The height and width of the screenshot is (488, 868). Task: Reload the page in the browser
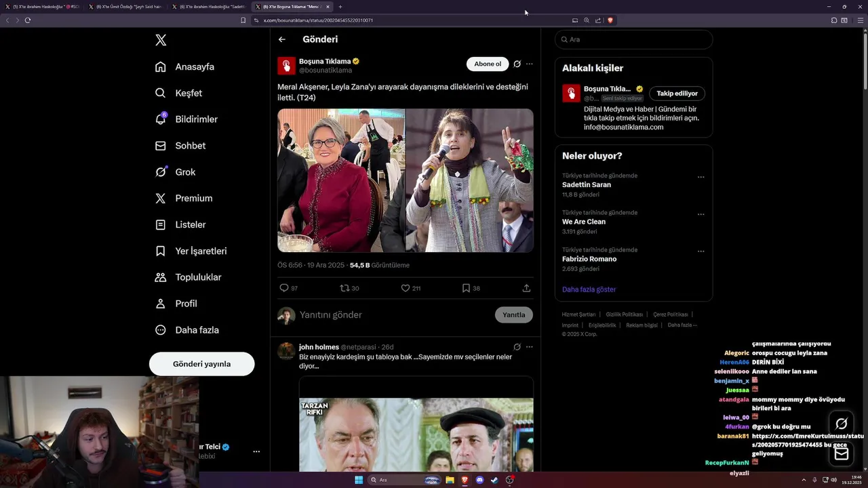27,20
